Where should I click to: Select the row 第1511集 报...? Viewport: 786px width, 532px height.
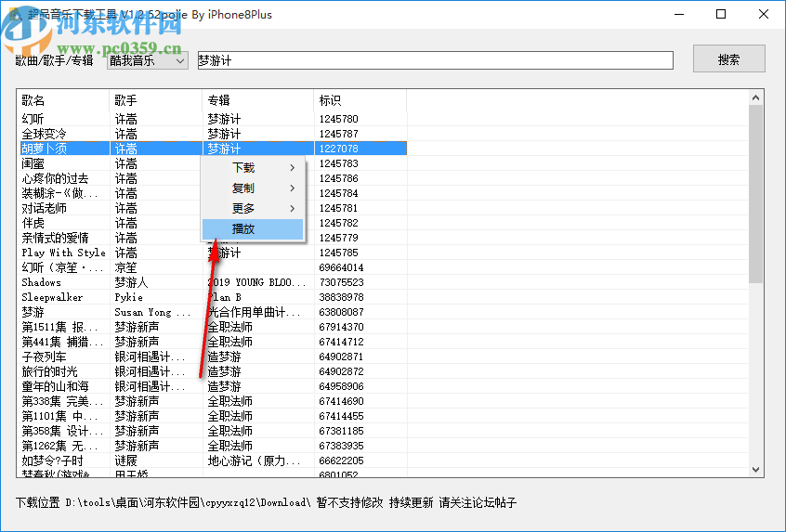click(213, 327)
